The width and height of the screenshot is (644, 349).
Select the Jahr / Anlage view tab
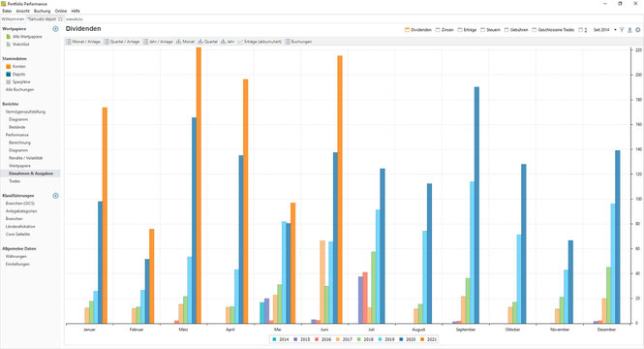tap(158, 42)
